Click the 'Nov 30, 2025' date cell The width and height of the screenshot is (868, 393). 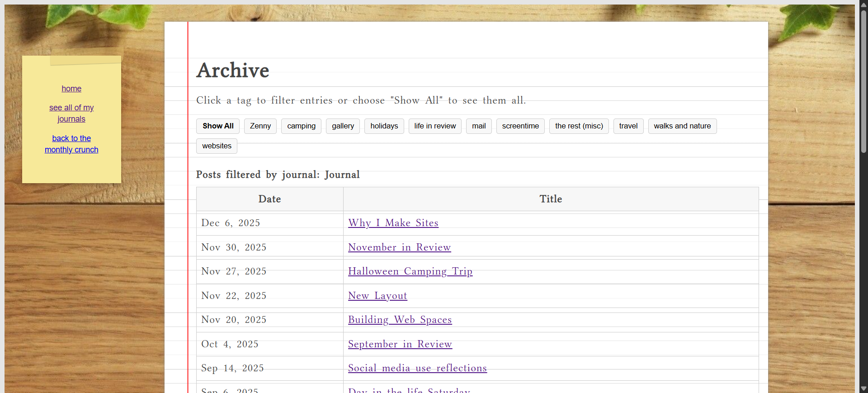click(x=270, y=247)
